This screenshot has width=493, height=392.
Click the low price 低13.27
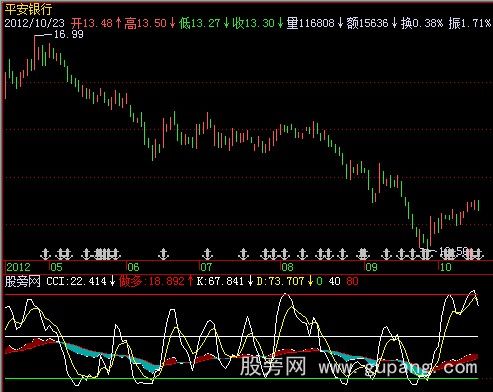[x=200, y=23]
